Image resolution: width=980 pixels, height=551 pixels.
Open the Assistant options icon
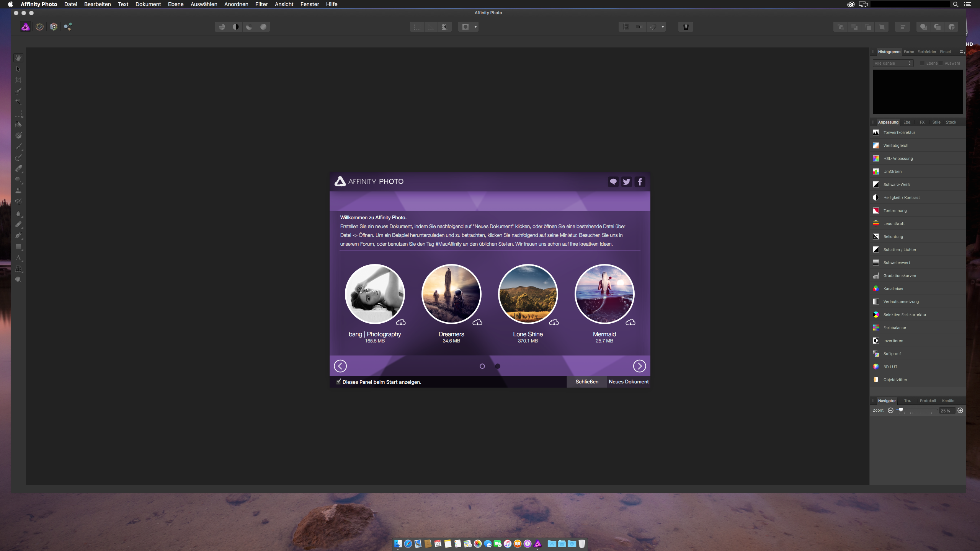click(686, 27)
